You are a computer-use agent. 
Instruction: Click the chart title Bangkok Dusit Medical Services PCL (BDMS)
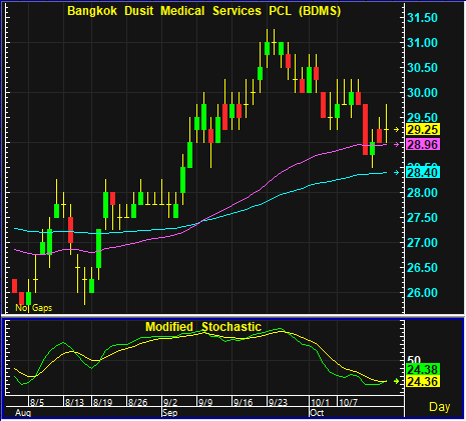click(x=204, y=11)
